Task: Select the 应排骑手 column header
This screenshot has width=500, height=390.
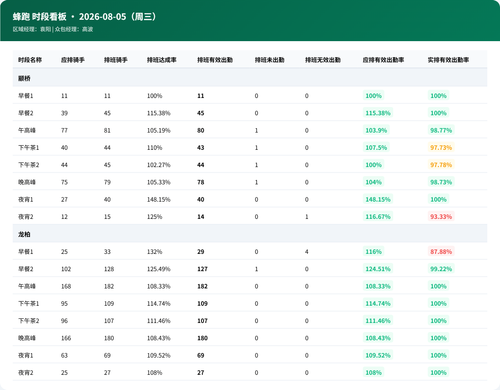Action: click(73, 60)
